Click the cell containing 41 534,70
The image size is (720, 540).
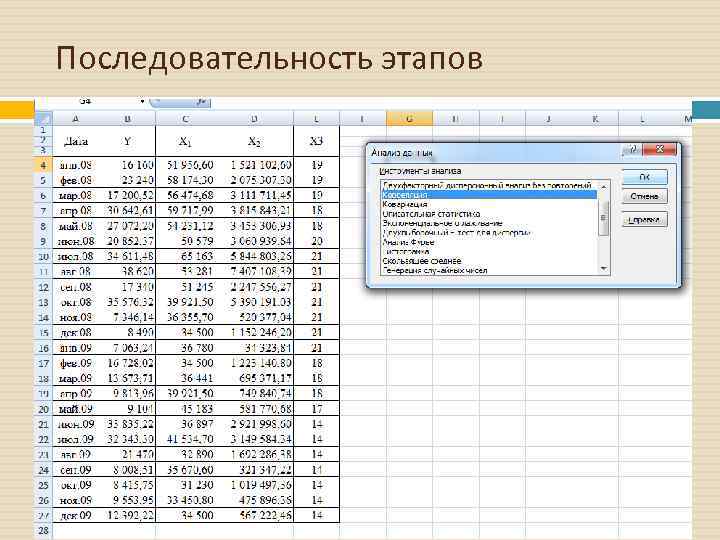pyautogui.click(x=185, y=439)
